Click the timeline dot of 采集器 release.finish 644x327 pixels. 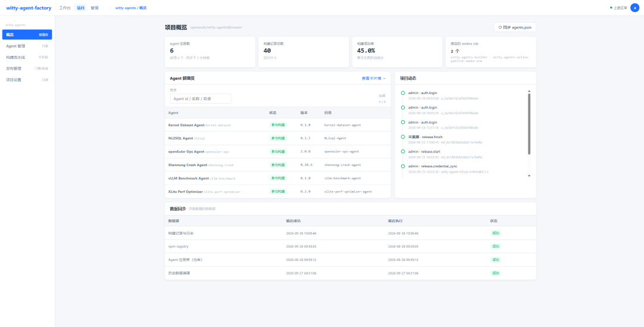click(x=403, y=137)
